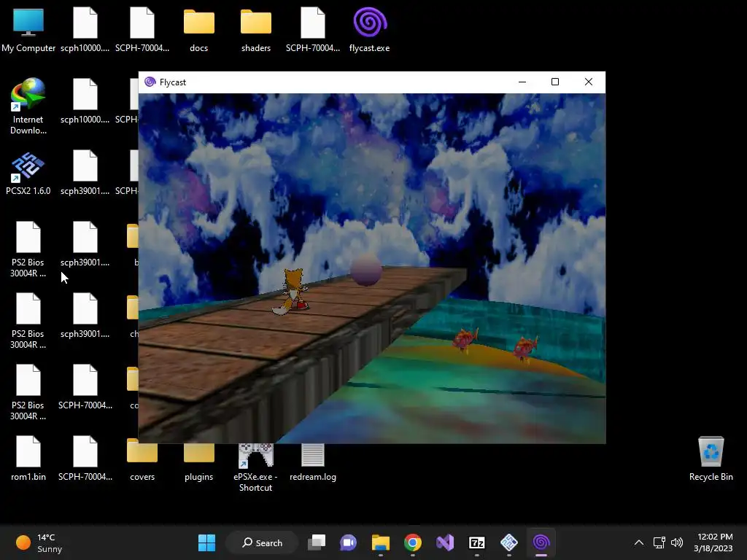Click the purple sphere on the game bridge
The image size is (747, 560).
[366, 270]
